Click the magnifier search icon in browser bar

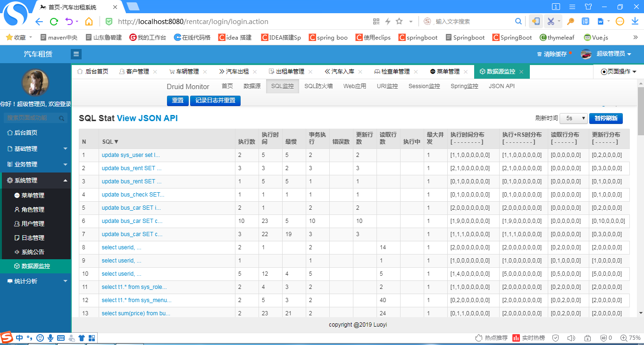(518, 21)
